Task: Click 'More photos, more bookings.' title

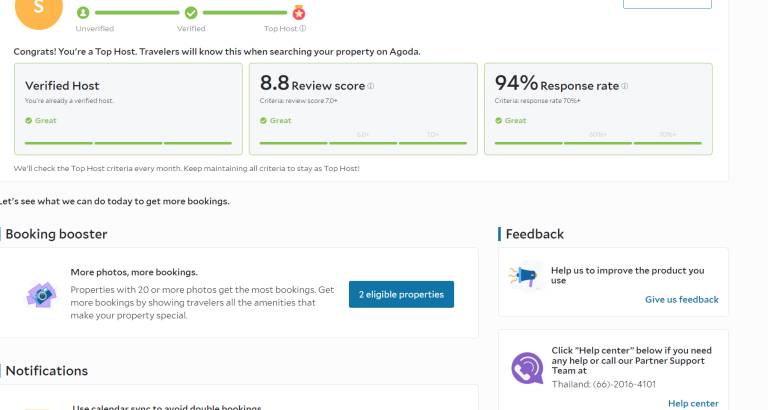Action: 134,272
